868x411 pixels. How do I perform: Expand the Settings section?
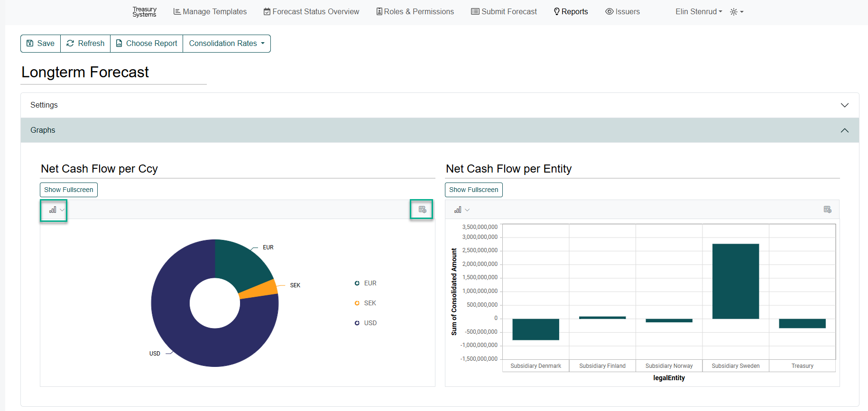click(x=439, y=105)
